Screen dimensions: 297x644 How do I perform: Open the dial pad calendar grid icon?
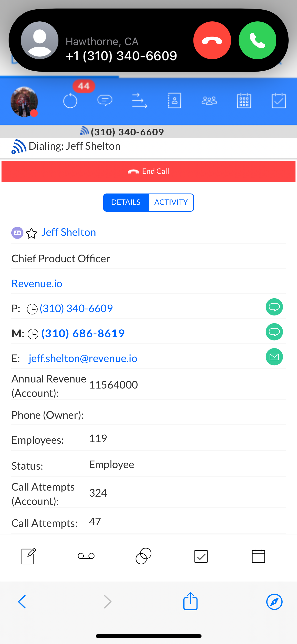[x=244, y=101]
